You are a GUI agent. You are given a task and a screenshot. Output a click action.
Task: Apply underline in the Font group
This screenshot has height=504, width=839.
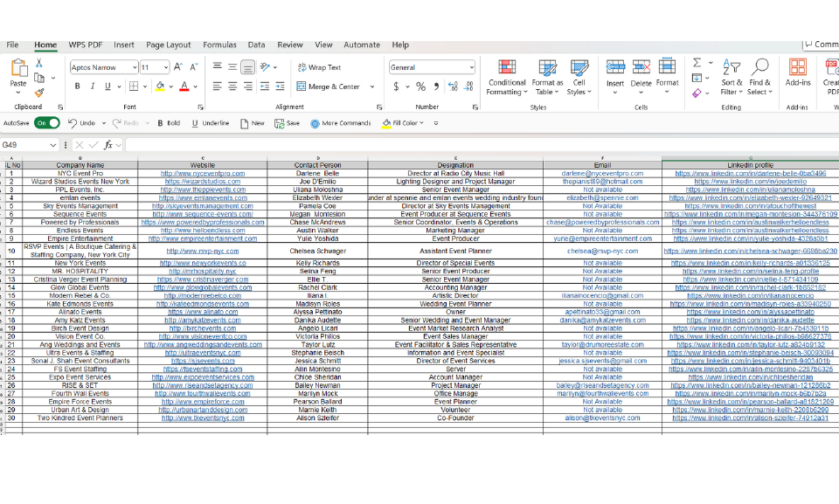107,86
